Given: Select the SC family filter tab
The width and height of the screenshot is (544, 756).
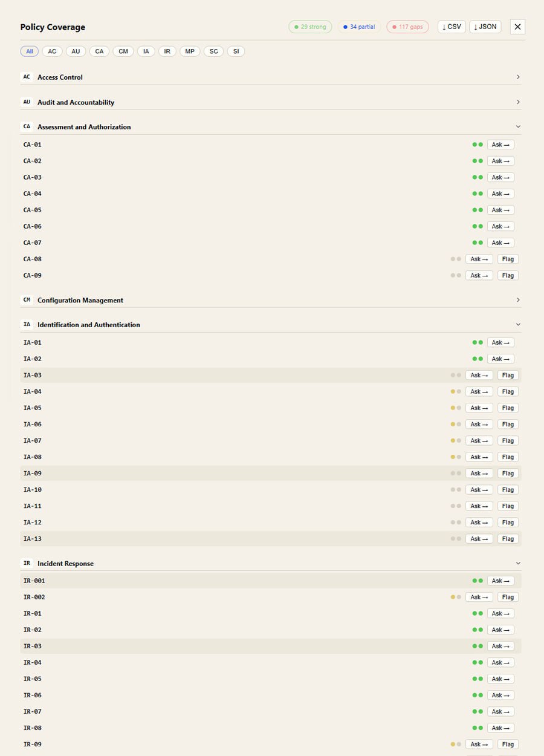Looking at the screenshot, I should click(x=213, y=51).
